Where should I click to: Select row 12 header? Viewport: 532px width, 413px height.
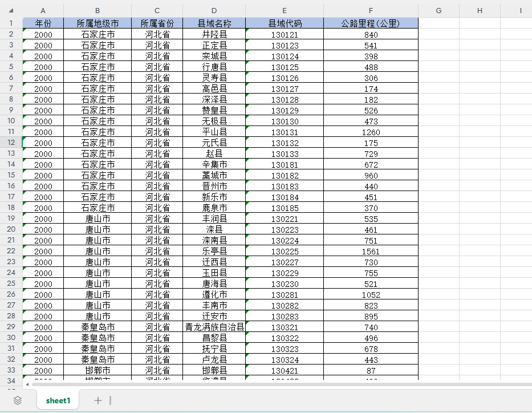[11, 143]
